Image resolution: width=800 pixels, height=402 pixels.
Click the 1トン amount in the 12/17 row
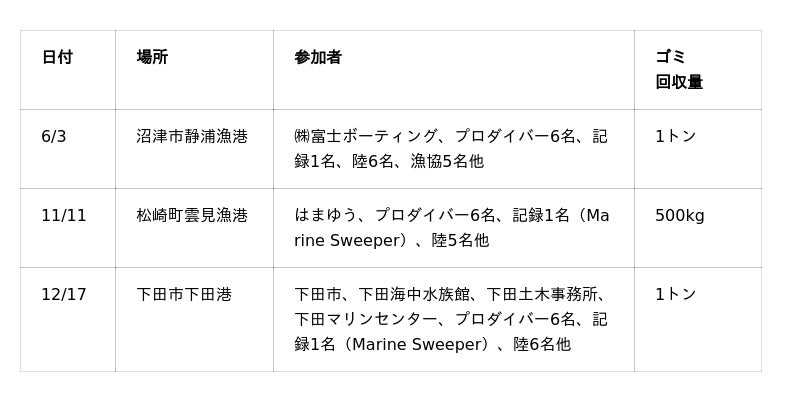point(676,295)
